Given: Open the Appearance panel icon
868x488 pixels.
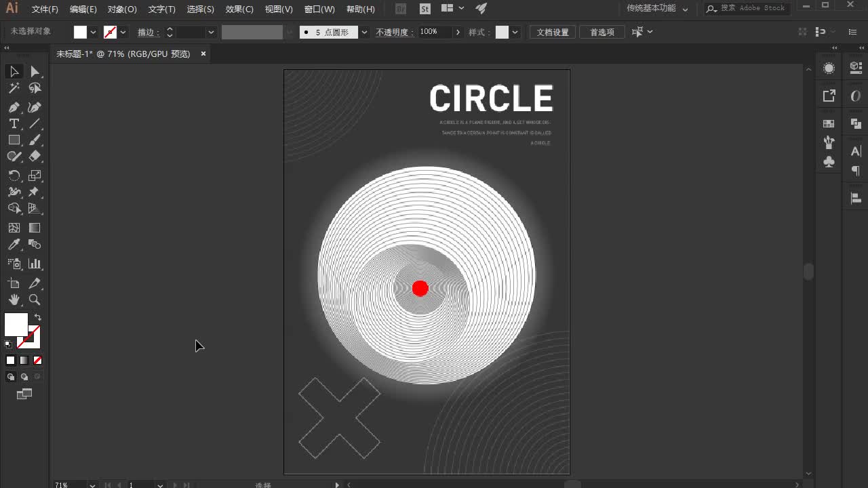Looking at the screenshot, I should [x=829, y=68].
